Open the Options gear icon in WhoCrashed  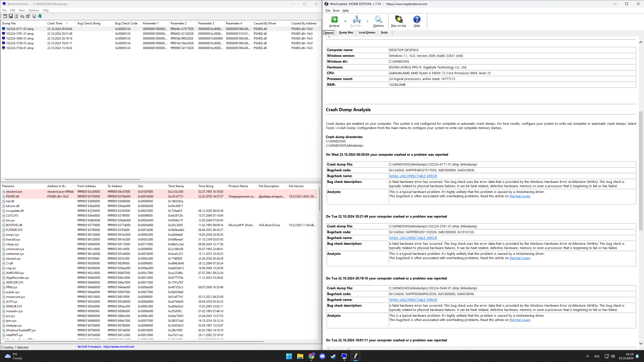378,21
